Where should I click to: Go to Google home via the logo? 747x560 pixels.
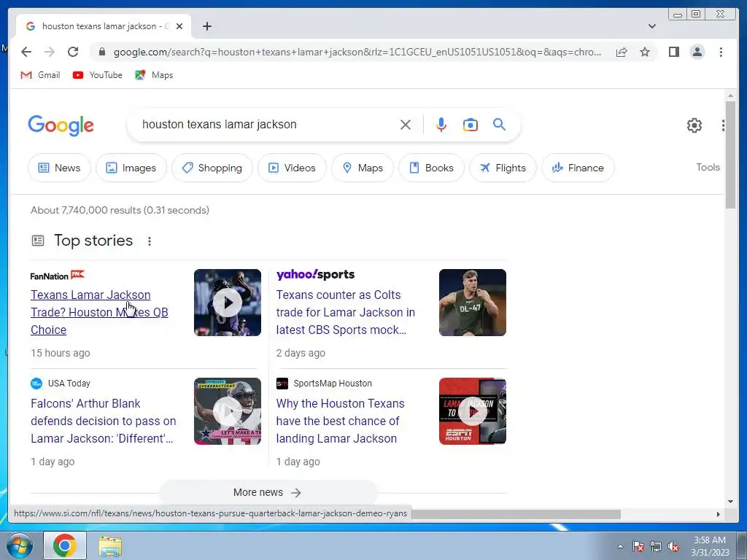[61, 125]
